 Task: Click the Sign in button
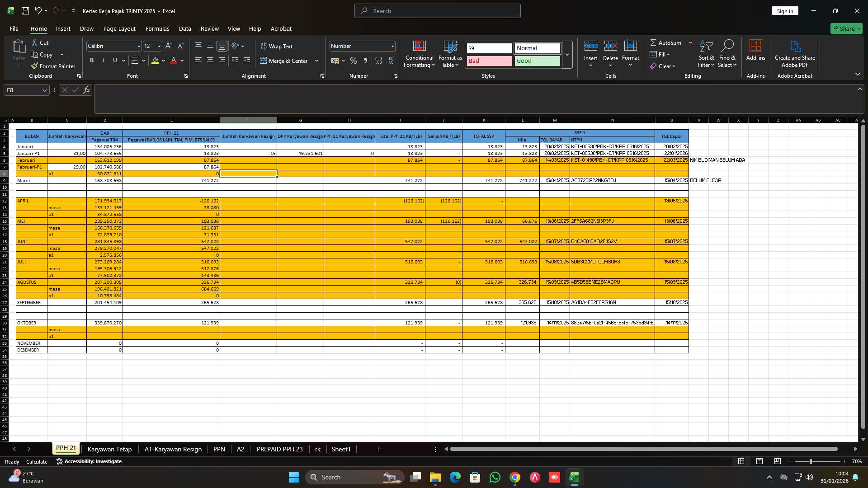click(x=784, y=10)
